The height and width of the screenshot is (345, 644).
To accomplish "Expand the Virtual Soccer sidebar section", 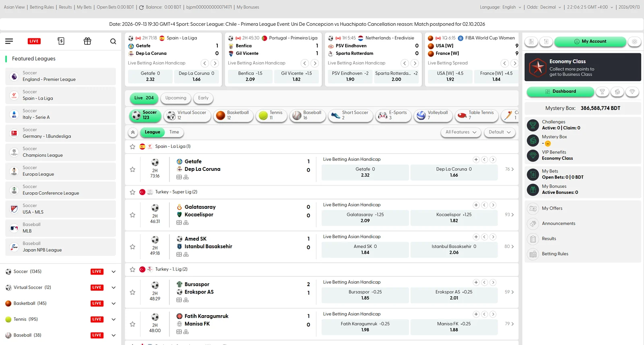I will point(114,287).
